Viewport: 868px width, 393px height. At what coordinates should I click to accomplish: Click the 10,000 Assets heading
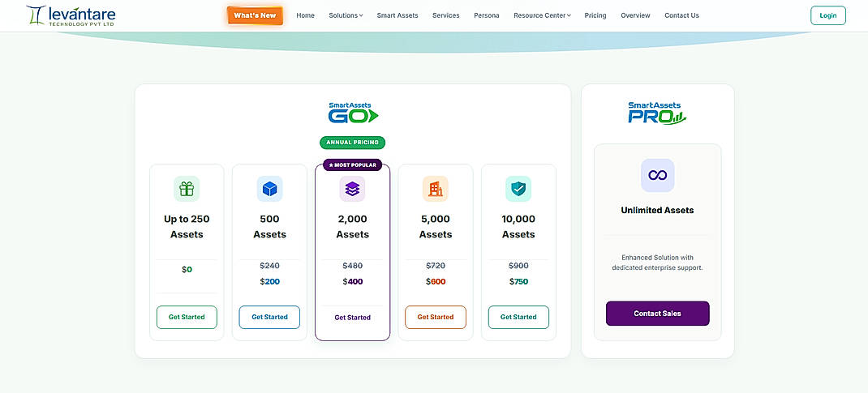[518, 227]
